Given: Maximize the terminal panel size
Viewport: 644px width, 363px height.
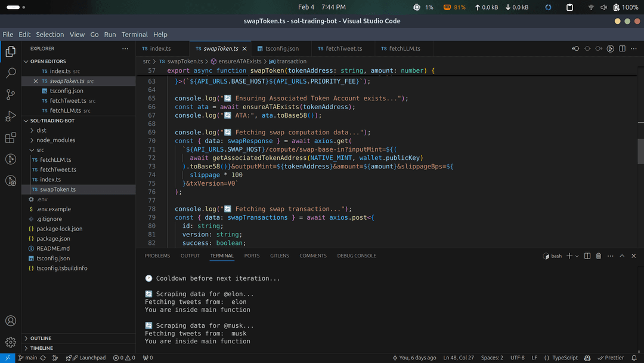Looking at the screenshot, I should tap(622, 256).
